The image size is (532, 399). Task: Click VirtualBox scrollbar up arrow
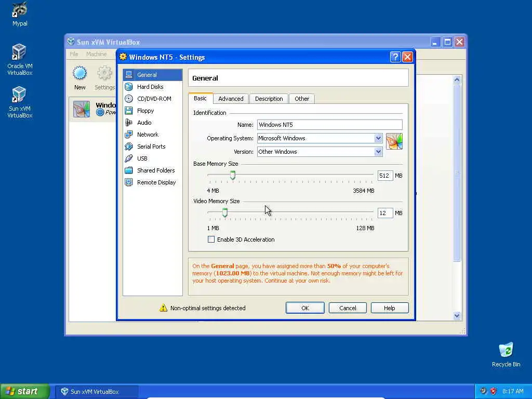point(457,79)
